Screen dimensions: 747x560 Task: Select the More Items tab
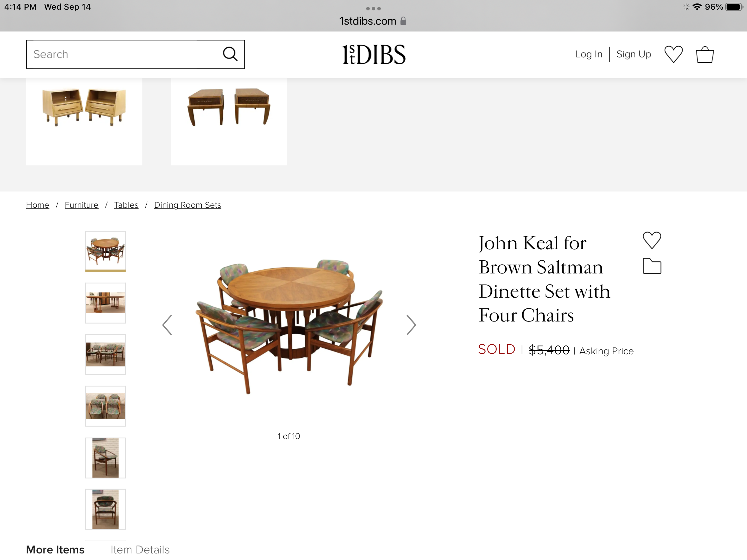55,549
